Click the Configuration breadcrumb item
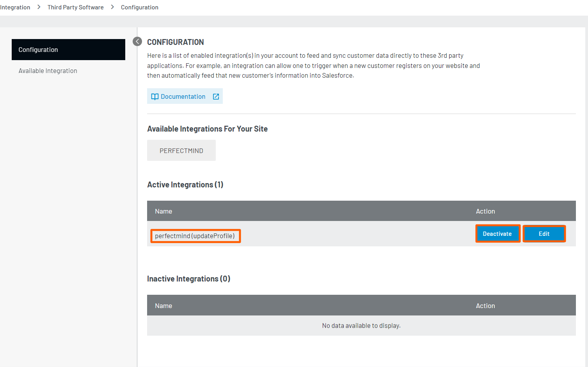The height and width of the screenshot is (367, 588). [x=139, y=7]
